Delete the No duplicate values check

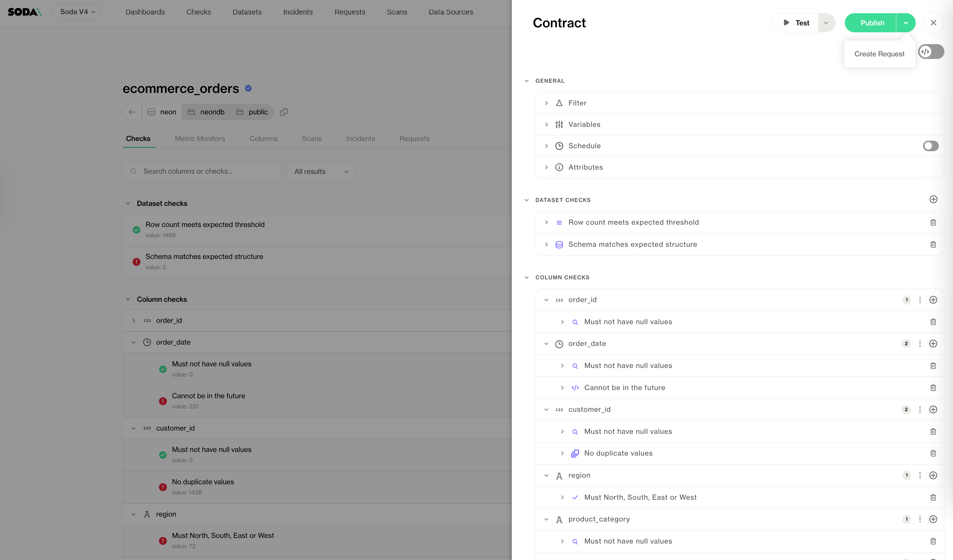tap(933, 454)
